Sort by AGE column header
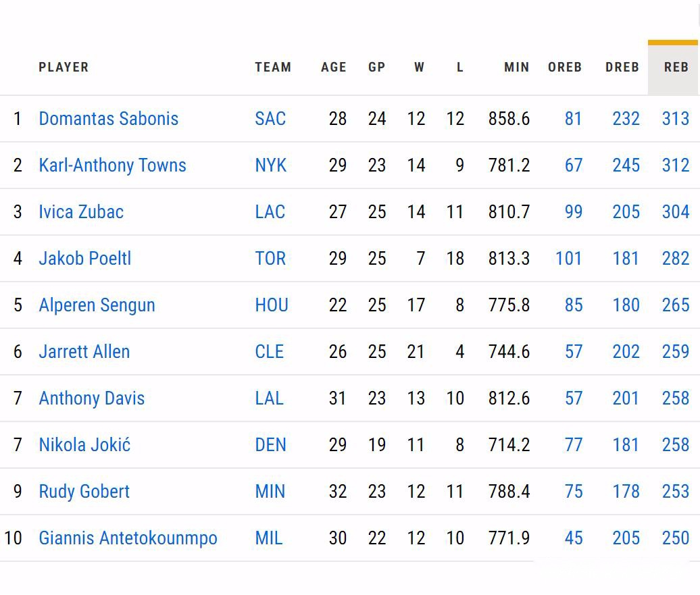700x595 pixels. [x=334, y=68]
